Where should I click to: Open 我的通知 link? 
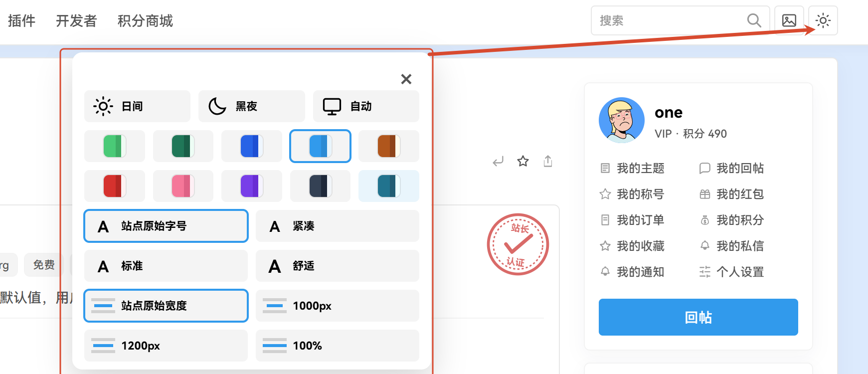(x=632, y=272)
